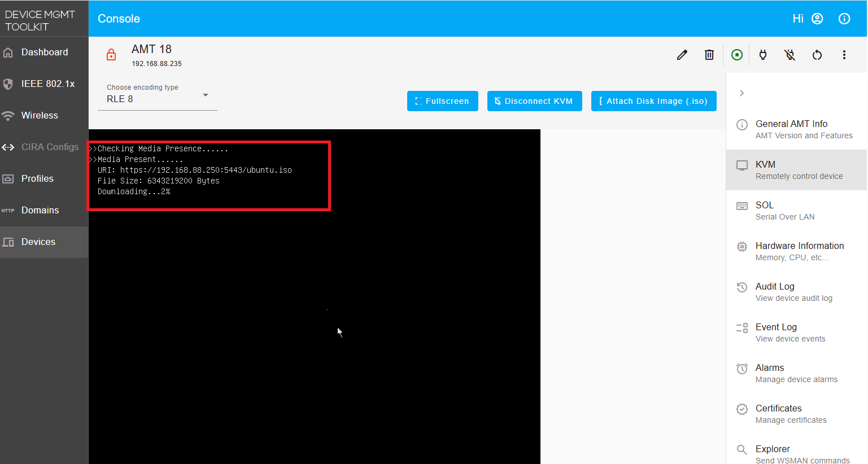Image resolution: width=868 pixels, height=464 pixels.
Task: Click the Hardware Information chip icon
Action: click(742, 247)
